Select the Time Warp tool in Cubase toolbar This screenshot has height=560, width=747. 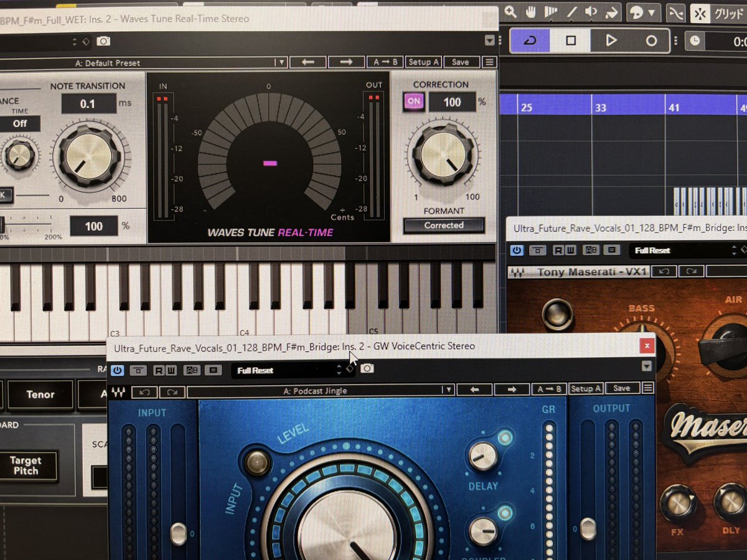(x=551, y=11)
